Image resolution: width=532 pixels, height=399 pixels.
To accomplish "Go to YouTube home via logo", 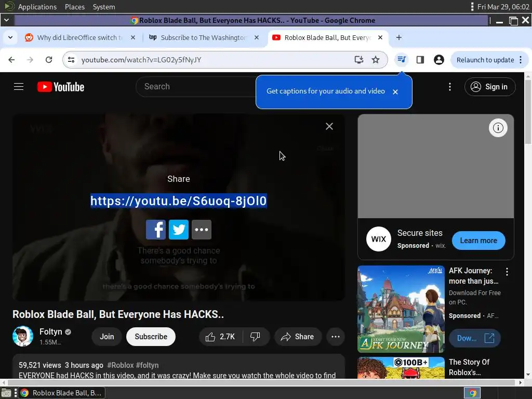I will (x=61, y=87).
